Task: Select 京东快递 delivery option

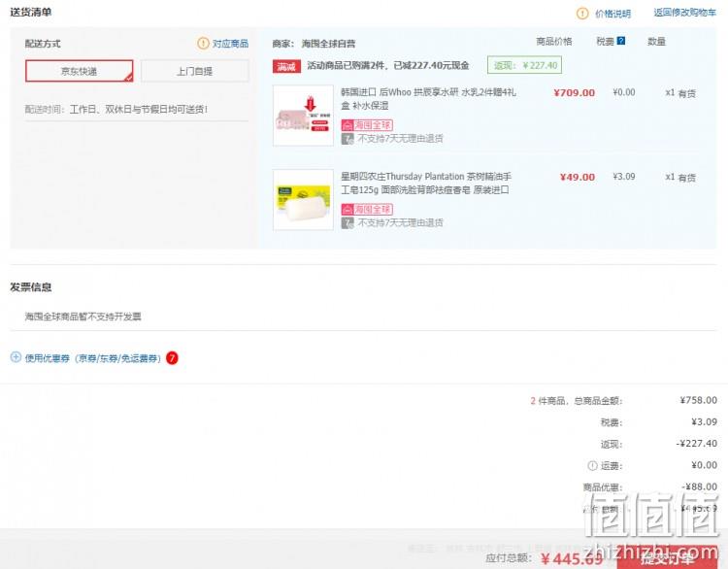Action: (79, 71)
